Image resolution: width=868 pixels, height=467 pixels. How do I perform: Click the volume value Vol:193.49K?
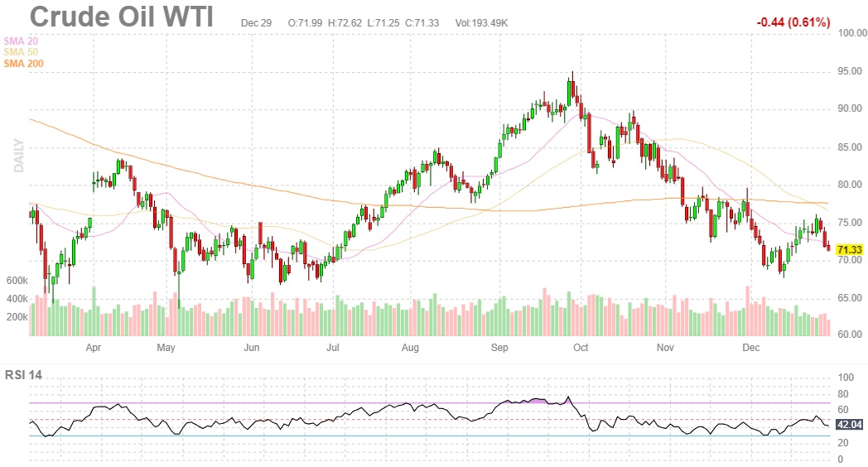click(481, 22)
